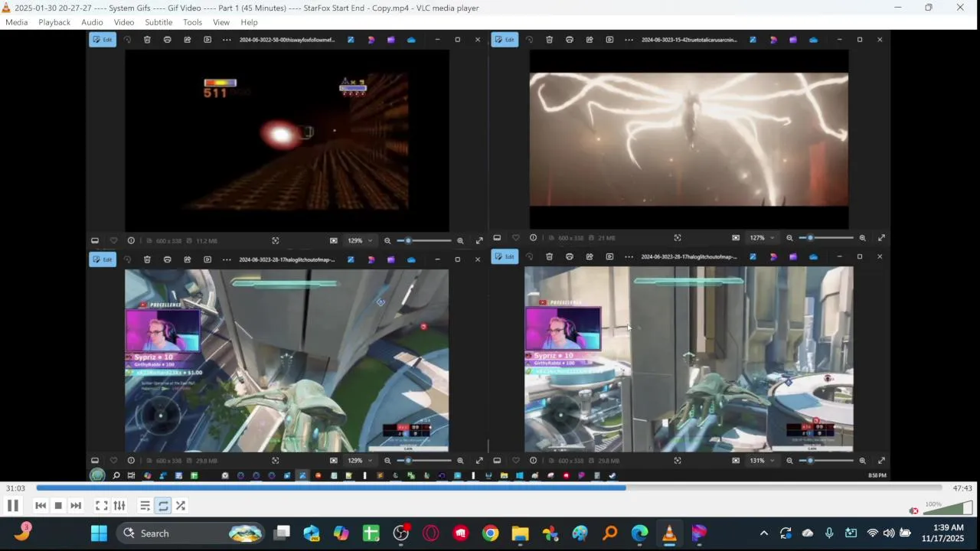
Task: Toggle the loop/repeat mode button
Action: [163, 506]
